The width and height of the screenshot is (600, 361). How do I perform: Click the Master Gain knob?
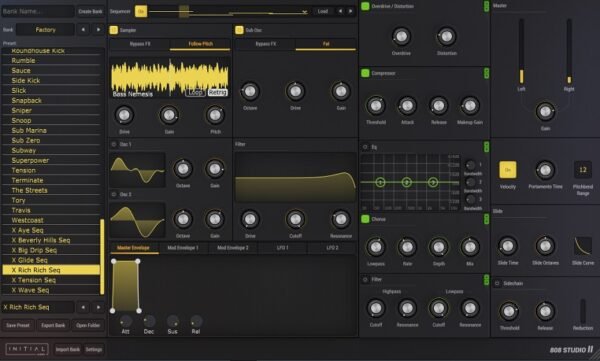pos(545,111)
